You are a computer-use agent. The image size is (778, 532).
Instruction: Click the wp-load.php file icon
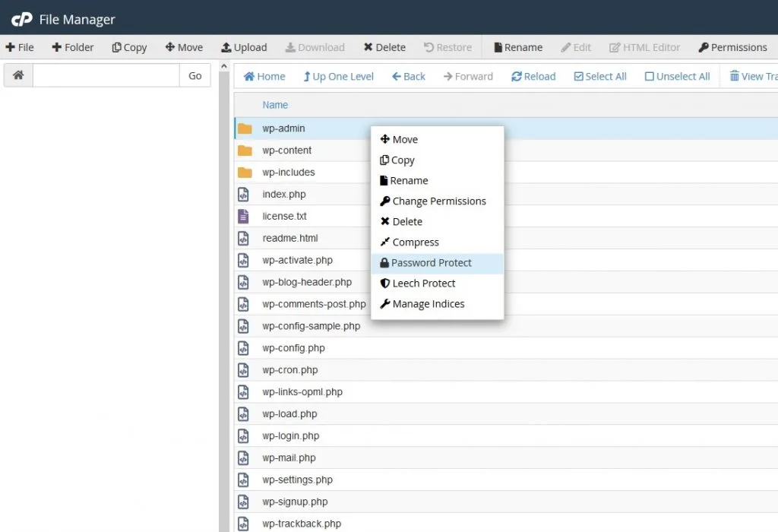tap(243, 414)
